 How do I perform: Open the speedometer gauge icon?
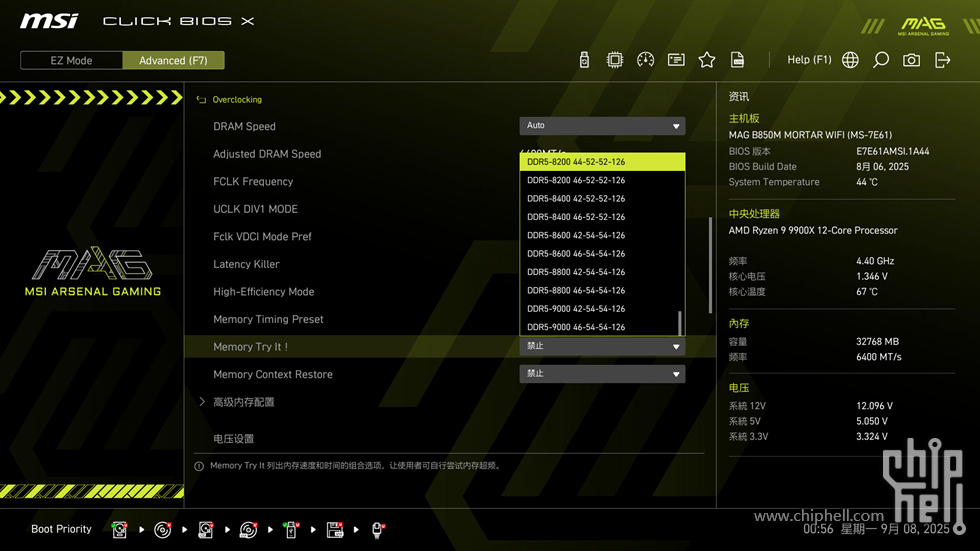tap(645, 60)
